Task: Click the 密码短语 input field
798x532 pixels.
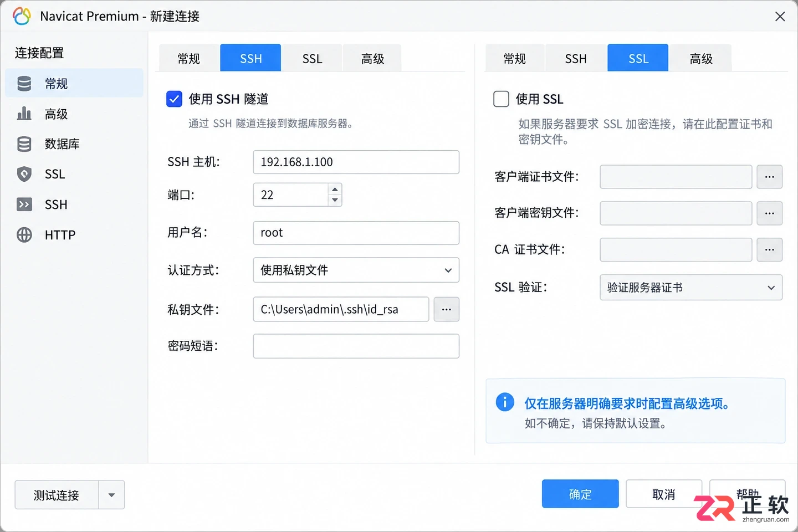Action: (356, 346)
